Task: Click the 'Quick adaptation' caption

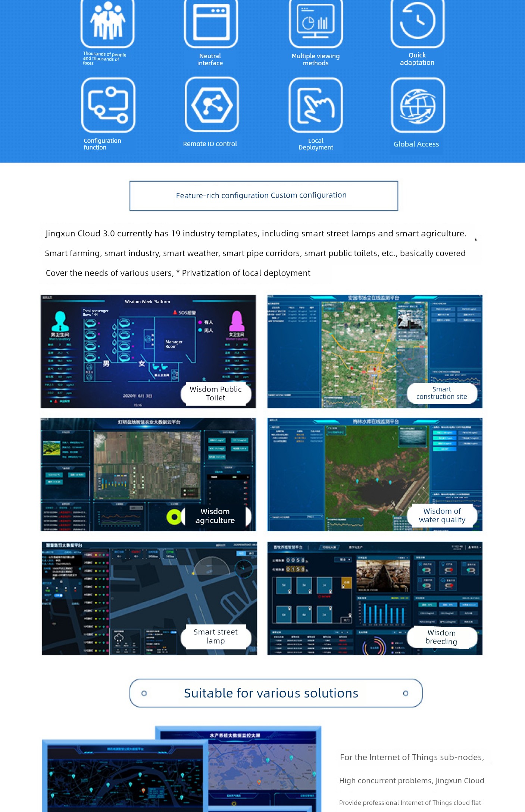Action: tap(417, 59)
